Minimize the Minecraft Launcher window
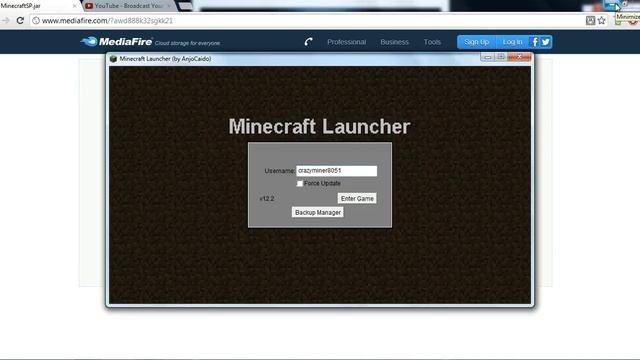Screen dimensions: 640x360 click(x=487, y=57)
